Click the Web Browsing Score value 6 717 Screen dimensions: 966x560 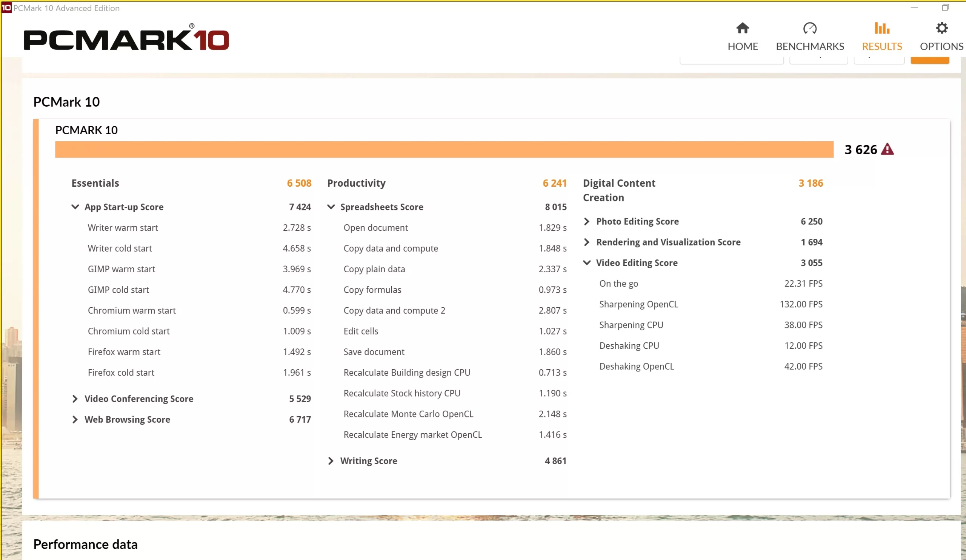(300, 419)
